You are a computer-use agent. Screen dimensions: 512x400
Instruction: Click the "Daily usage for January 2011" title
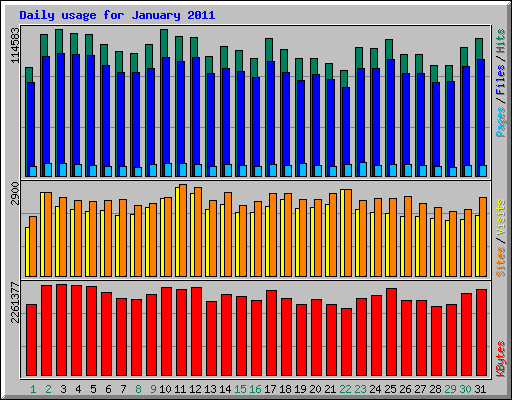tap(117, 15)
